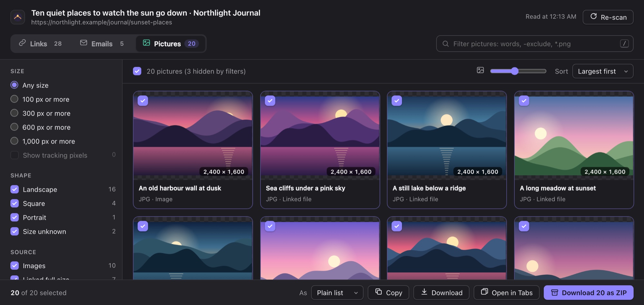Screen dimensions: 644x305
Task: Open Sea cliffs under a pink sky thumbnail
Action: click(x=320, y=135)
